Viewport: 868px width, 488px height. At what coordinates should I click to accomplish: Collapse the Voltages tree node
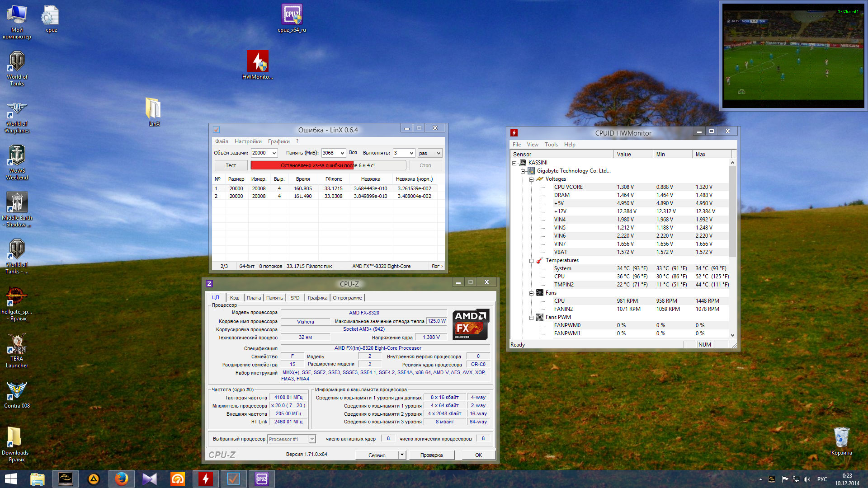[x=532, y=179]
